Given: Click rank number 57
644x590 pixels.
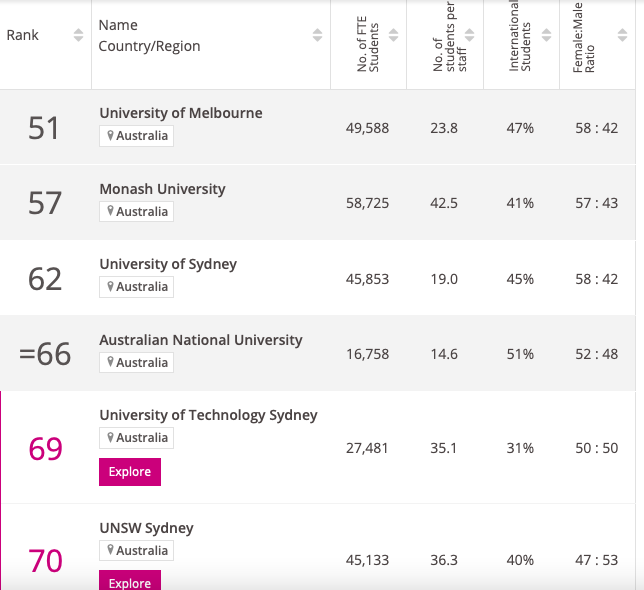Looking at the screenshot, I should pos(45,203).
